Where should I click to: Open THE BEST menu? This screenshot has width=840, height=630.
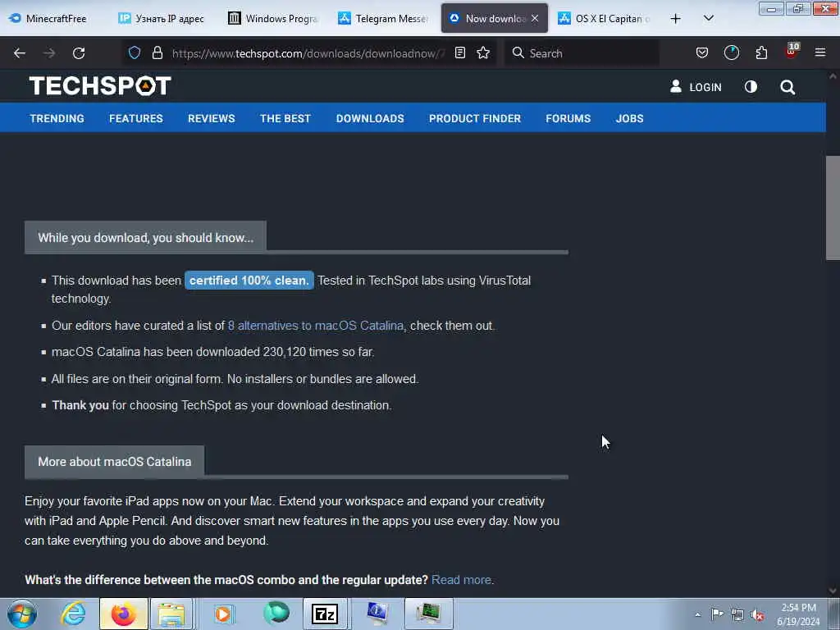click(x=285, y=118)
